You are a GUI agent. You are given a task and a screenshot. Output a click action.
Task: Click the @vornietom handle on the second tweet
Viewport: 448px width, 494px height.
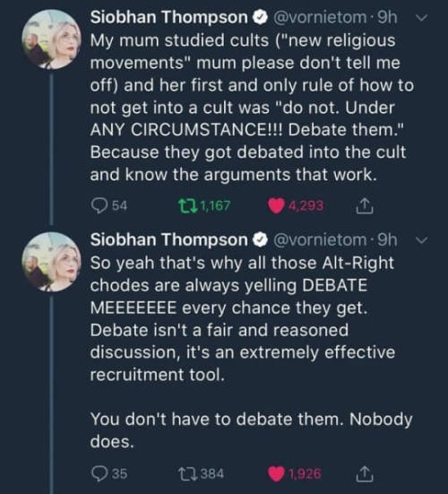(321, 240)
